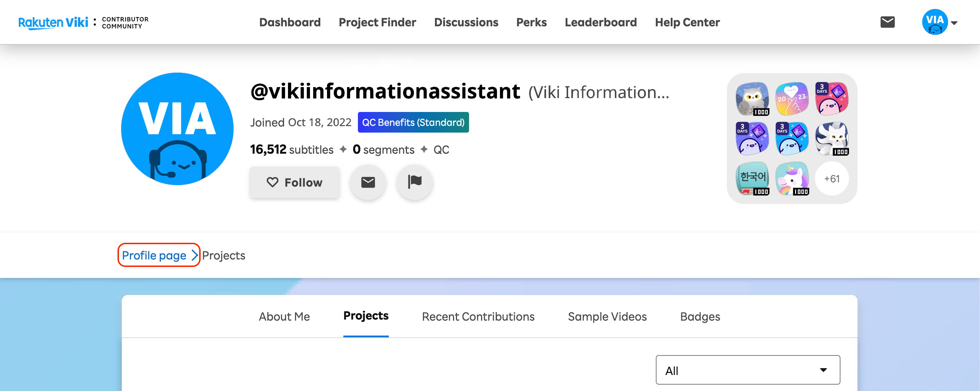Click the Projects breadcrumb text

point(223,255)
